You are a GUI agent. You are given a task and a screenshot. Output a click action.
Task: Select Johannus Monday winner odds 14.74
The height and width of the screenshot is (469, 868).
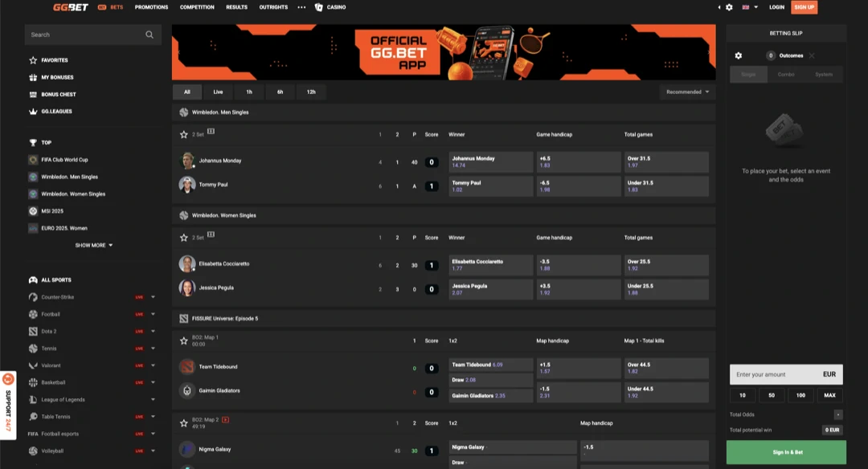(x=490, y=161)
